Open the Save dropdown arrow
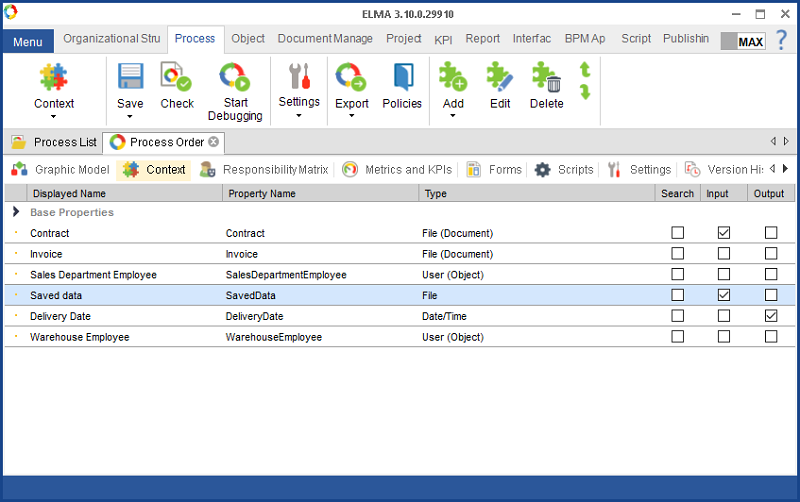Image resolution: width=800 pixels, height=502 pixels. point(130,117)
